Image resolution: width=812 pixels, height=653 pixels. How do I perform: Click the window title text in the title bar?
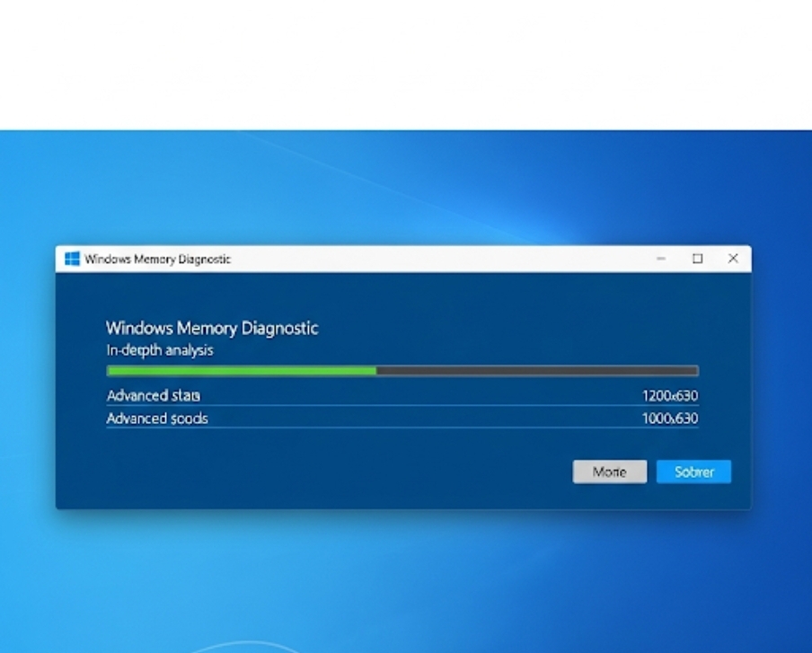[157, 259]
